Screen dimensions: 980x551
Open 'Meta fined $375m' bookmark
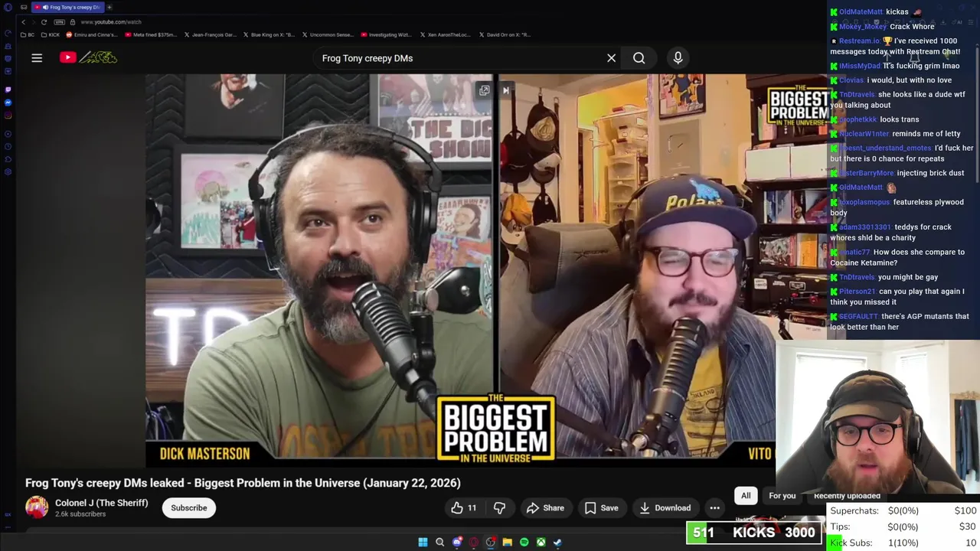[151, 34]
